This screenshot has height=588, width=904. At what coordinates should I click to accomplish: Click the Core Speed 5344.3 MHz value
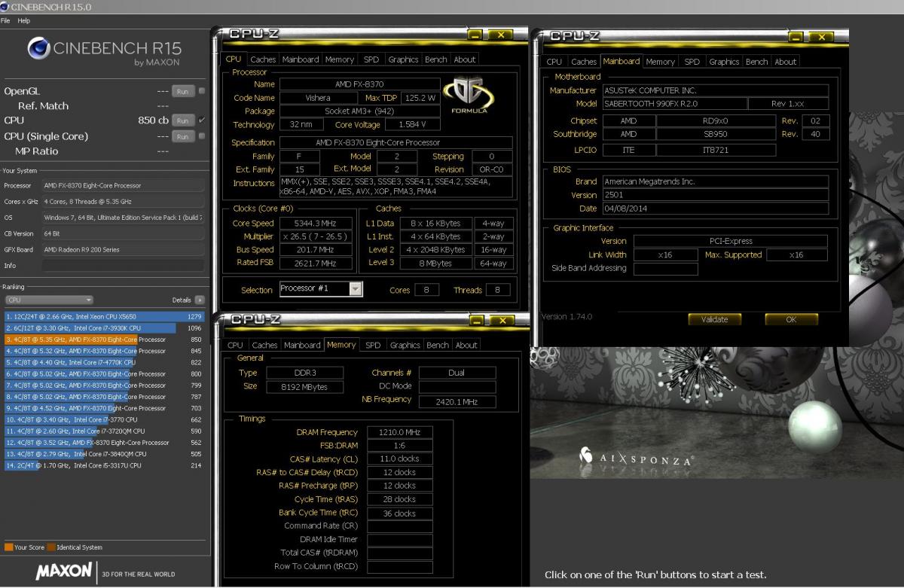pyautogui.click(x=316, y=224)
